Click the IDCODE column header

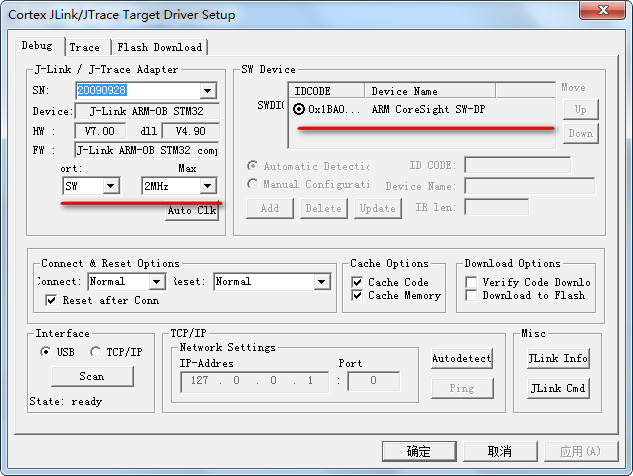[326, 91]
